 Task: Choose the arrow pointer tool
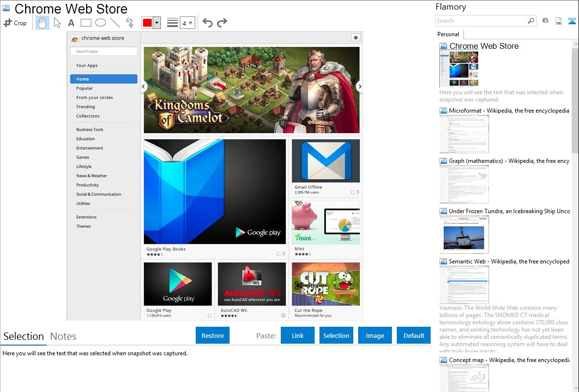[57, 23]
